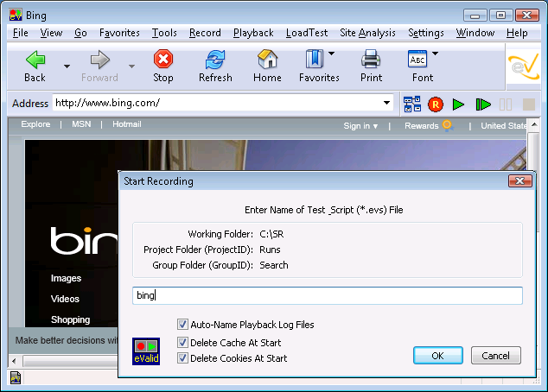Click the green Play script icon
This screenshot has height=392, width=548.
(x=458, y=104)
